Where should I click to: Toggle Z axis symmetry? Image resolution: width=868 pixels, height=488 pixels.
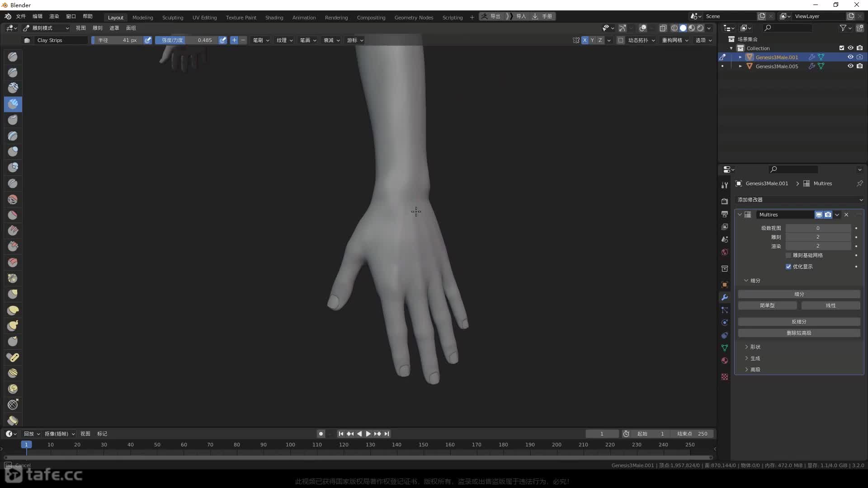pos(600,40)
